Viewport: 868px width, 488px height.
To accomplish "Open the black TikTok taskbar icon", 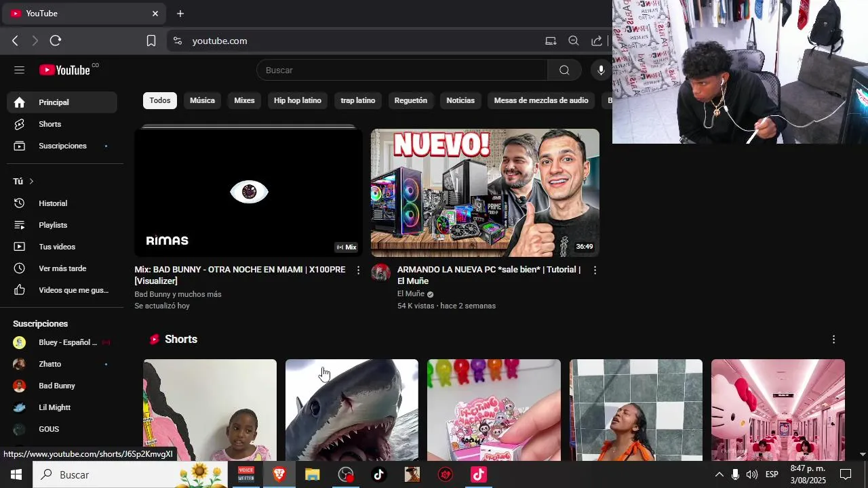I will [378, 474].
